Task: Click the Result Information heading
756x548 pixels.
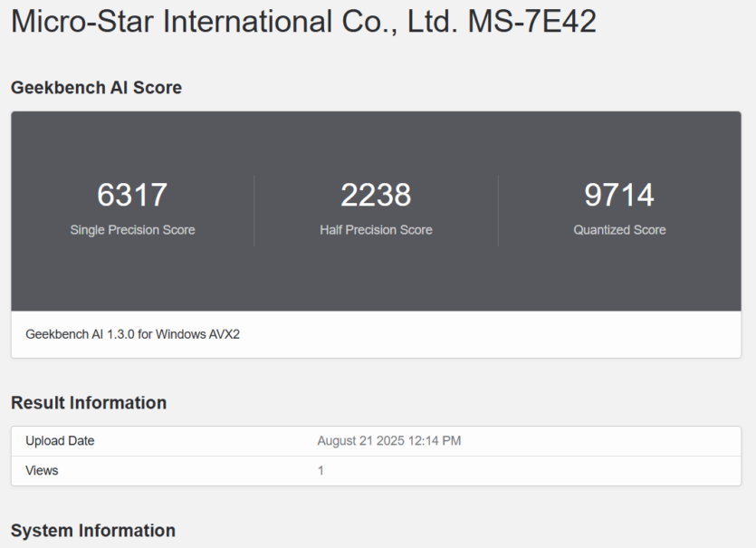Action: (x=89, y=403)
